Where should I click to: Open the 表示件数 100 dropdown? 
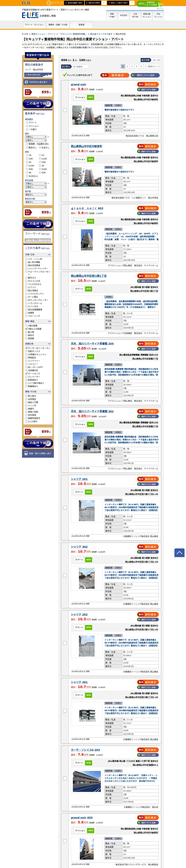click(156, 60)
